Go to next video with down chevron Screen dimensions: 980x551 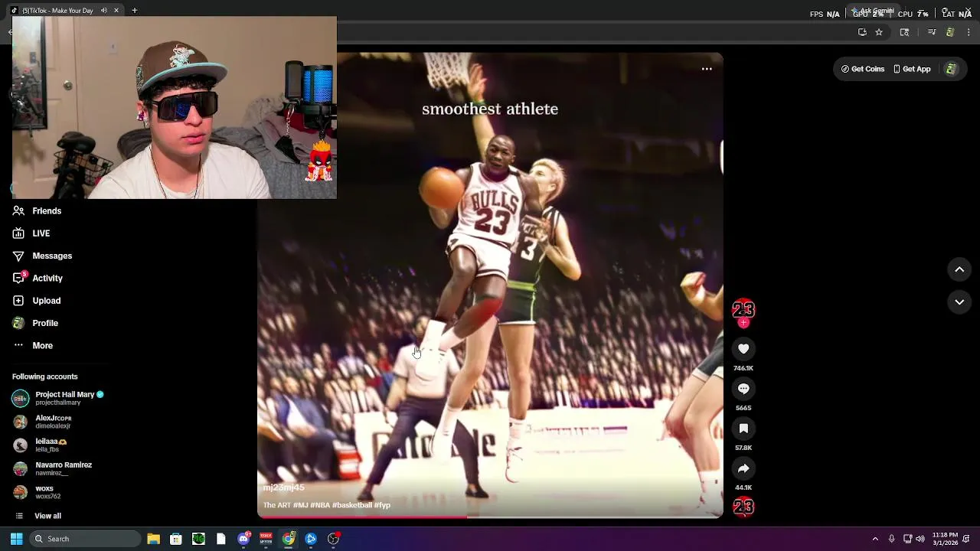[x=959, y=302]
